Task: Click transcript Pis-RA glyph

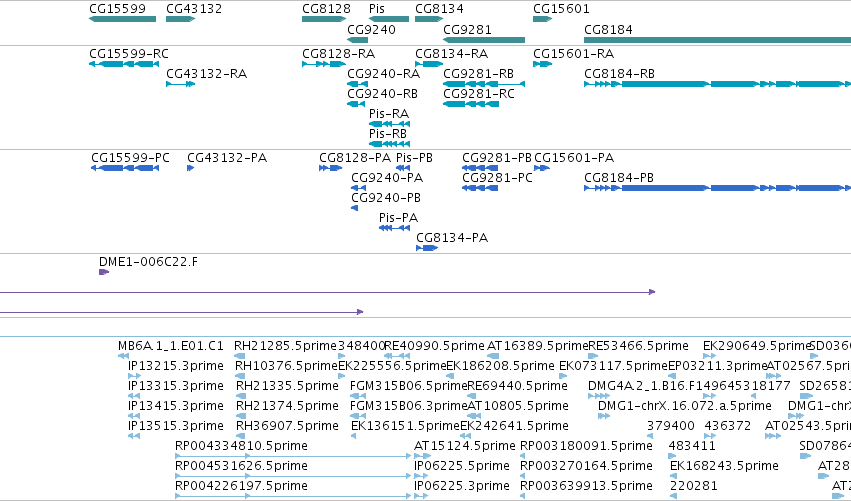Action: coord(389,124)
